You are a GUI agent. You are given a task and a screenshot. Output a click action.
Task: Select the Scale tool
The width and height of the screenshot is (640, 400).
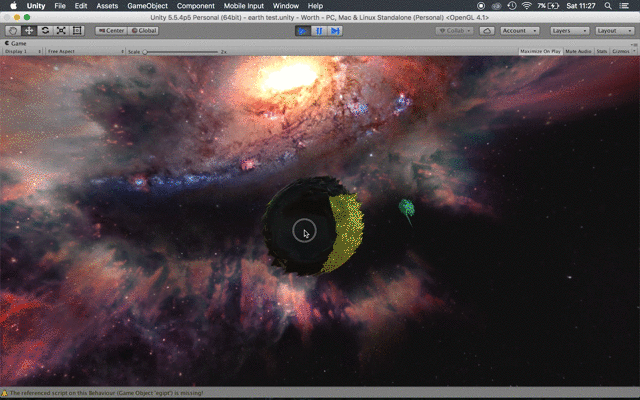tap(61, 31)
